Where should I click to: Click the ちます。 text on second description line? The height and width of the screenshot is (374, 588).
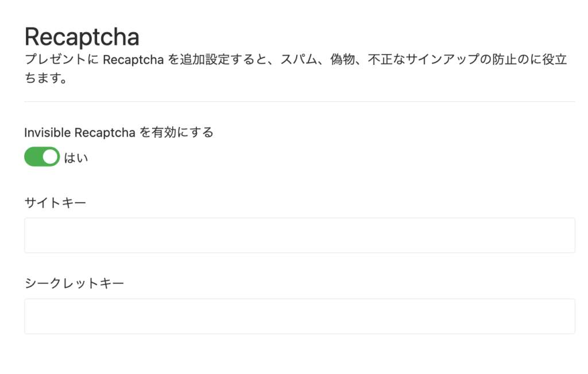pyautogui.click(x=46, y=78)
